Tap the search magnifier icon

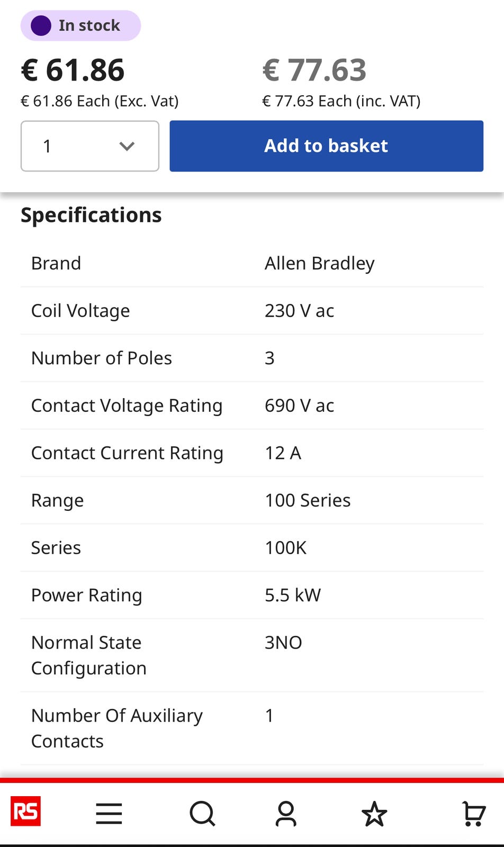click(x=202, y=814)
